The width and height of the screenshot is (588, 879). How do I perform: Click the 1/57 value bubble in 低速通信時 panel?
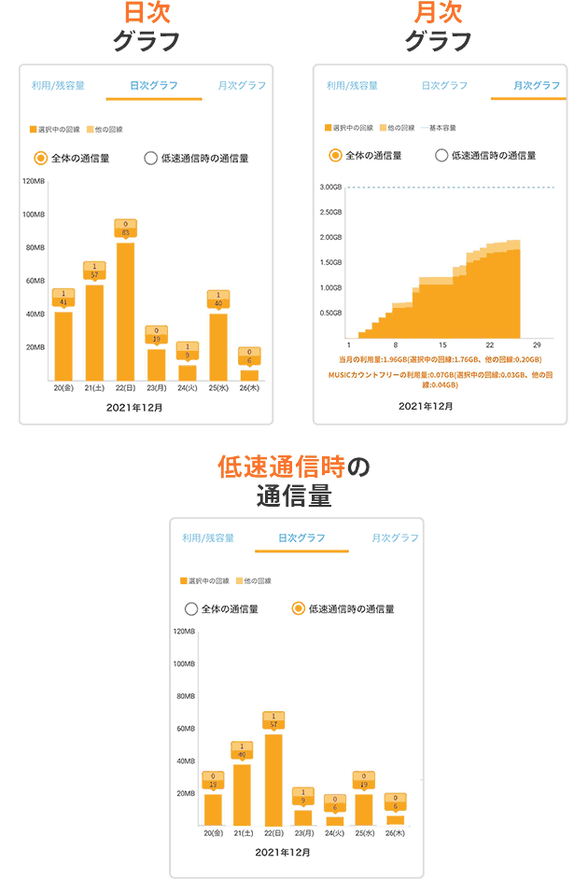273,719
